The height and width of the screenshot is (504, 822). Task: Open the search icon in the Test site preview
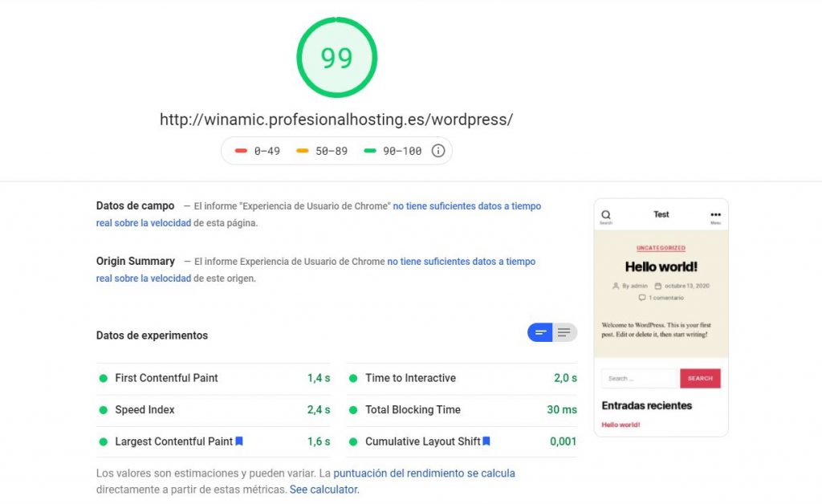point(605,214)
